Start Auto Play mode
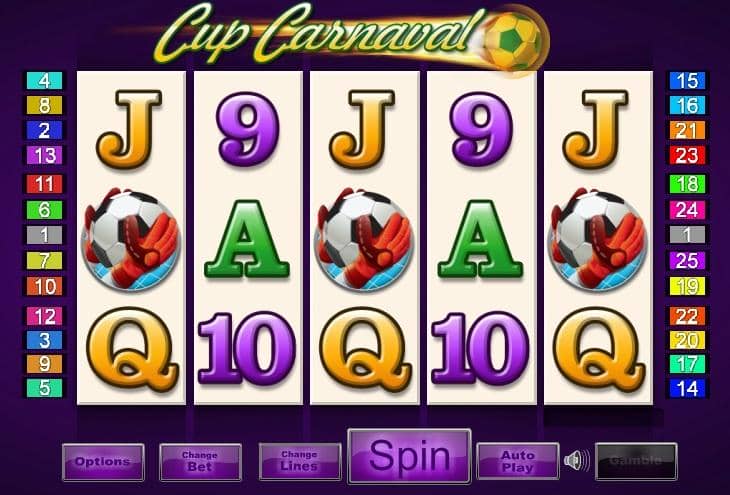 518,461
